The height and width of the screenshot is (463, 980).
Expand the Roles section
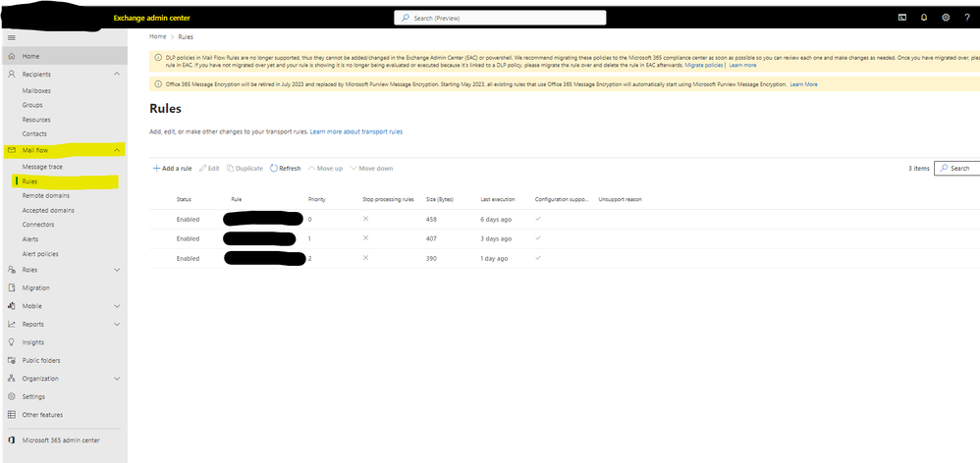117,270
